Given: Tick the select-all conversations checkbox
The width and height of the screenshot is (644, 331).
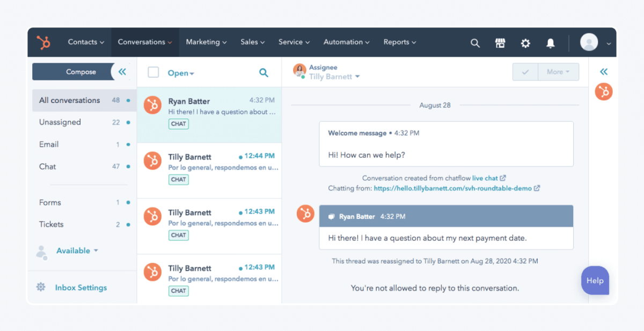Looking at the screenshot, I should click(x=153, y=72).
